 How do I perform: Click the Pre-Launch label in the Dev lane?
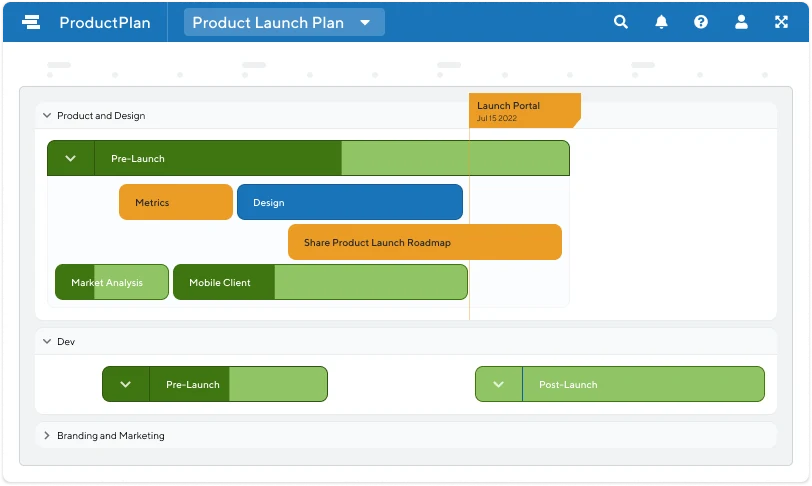[193, 384]
